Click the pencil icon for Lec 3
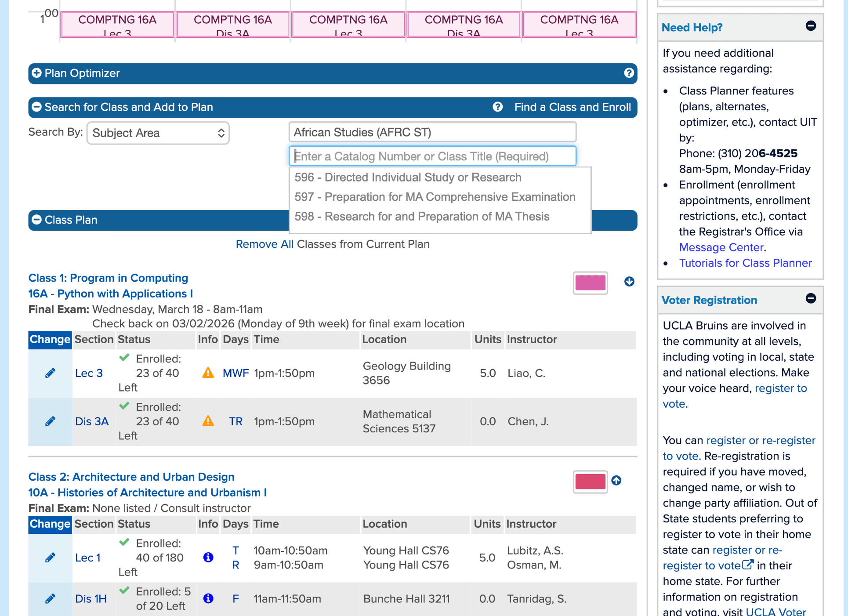Viewport: 848px width, 616px height. (50, 373)
